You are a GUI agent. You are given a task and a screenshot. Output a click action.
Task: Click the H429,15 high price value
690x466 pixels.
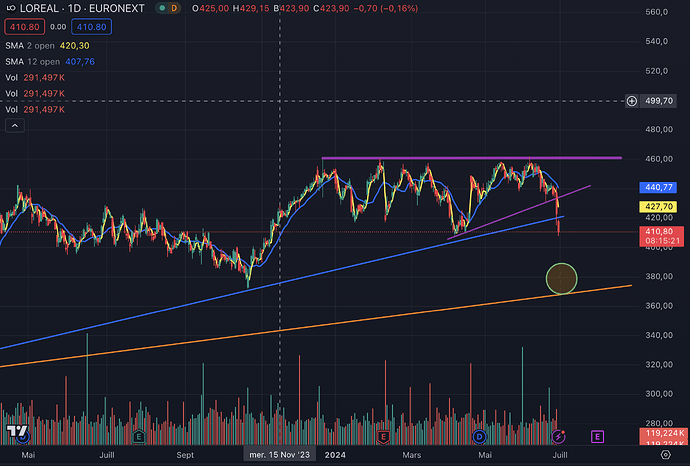coord(251,8)
